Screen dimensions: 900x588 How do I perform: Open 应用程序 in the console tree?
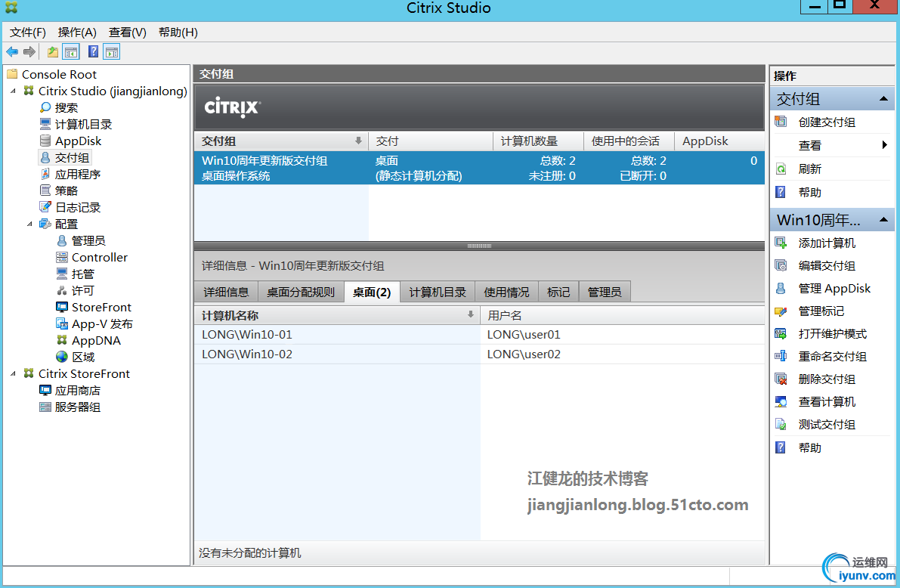click(x=78, y=174)
